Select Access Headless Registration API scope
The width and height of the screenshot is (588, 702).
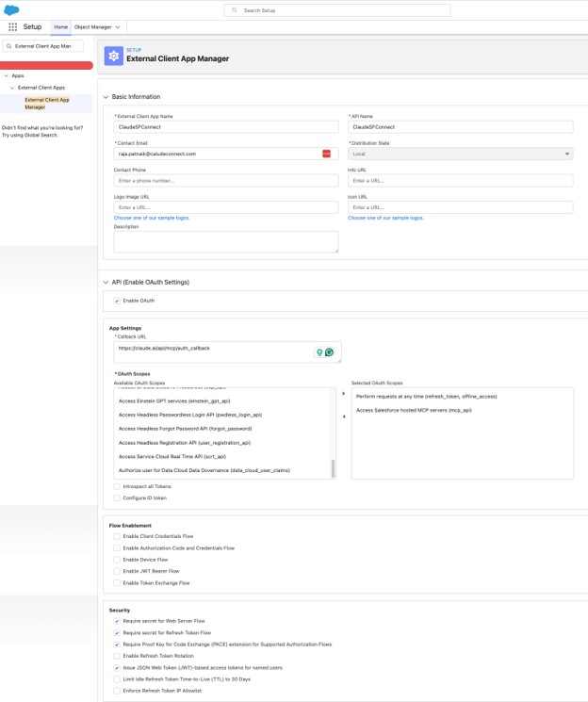185,443
